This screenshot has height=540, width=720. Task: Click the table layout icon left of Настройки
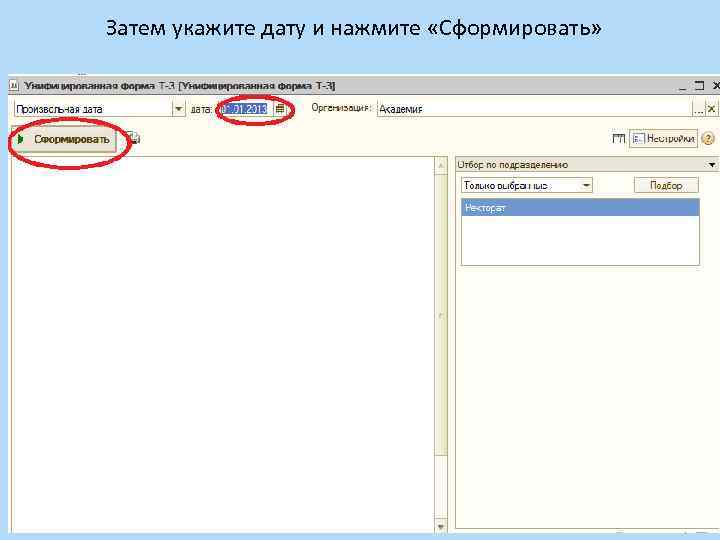pos(619,138)
